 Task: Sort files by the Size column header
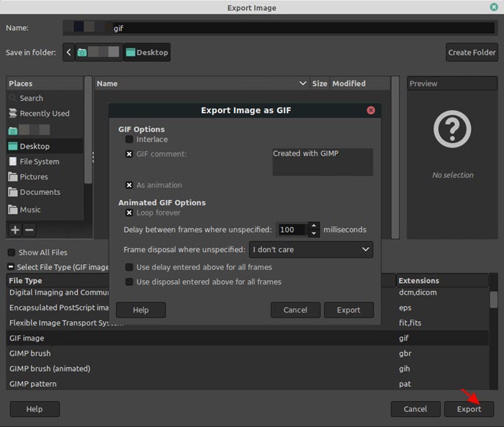coord(320,84)
